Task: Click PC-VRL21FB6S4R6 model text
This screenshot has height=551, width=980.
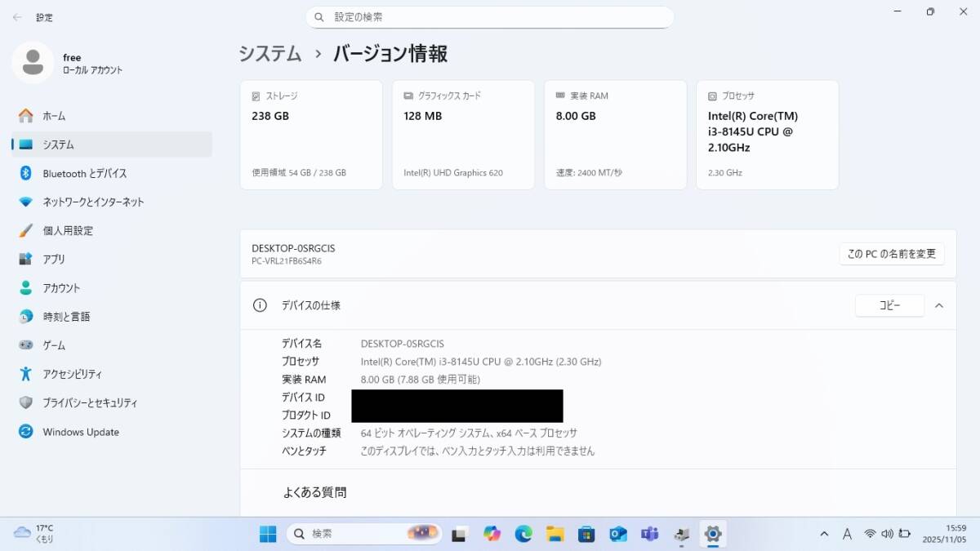Action: tap(287, 261)
